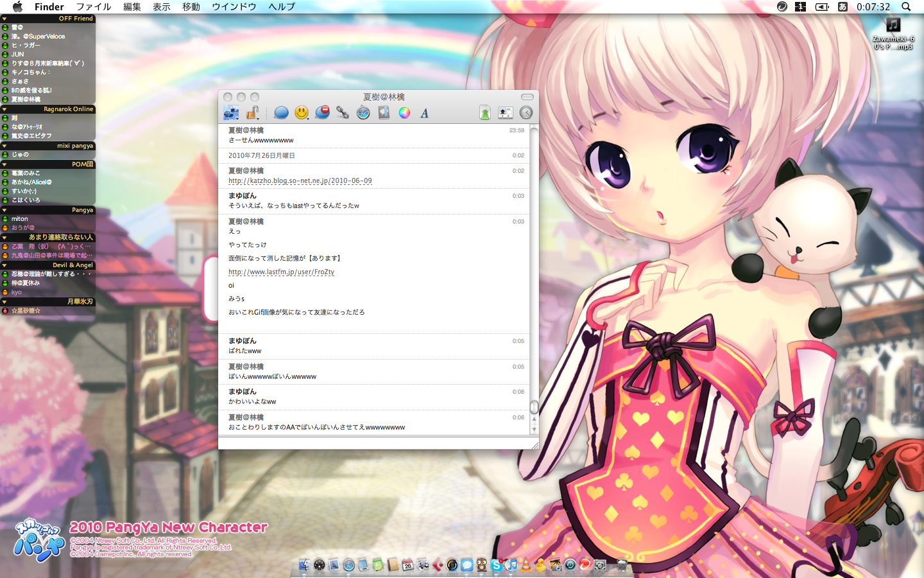Viewport: 924px width, 578px height.
Task: Toggle the chat window toolbar pill button
Action: [527, 97]
